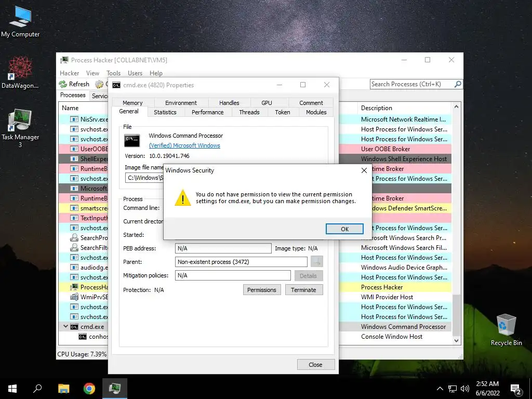
Task: Open the taskbar search icon
Action: 37,389
